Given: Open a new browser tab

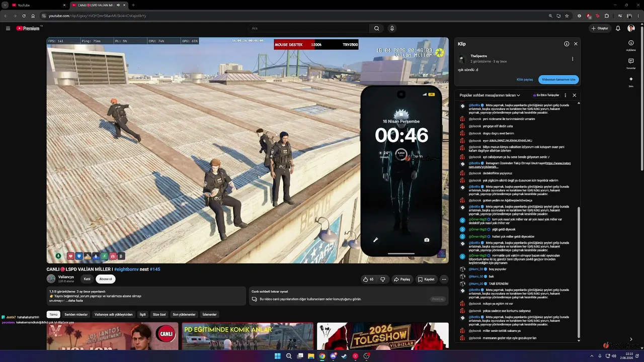Looking at the screenshot, I should (x=133, y=5).
